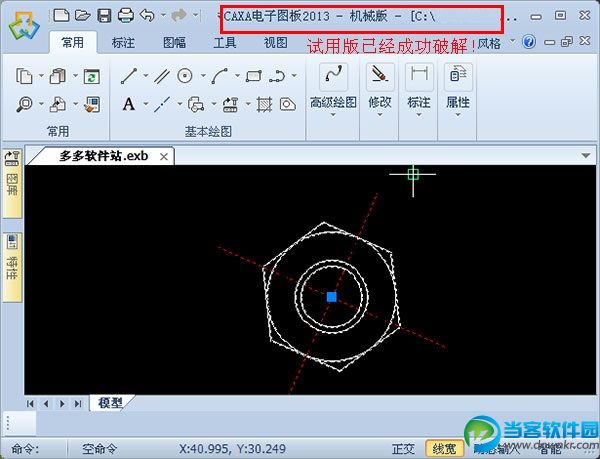Select the Rectangle drawing tool
This screenshot has height=459, width=600.
[253, 76]
